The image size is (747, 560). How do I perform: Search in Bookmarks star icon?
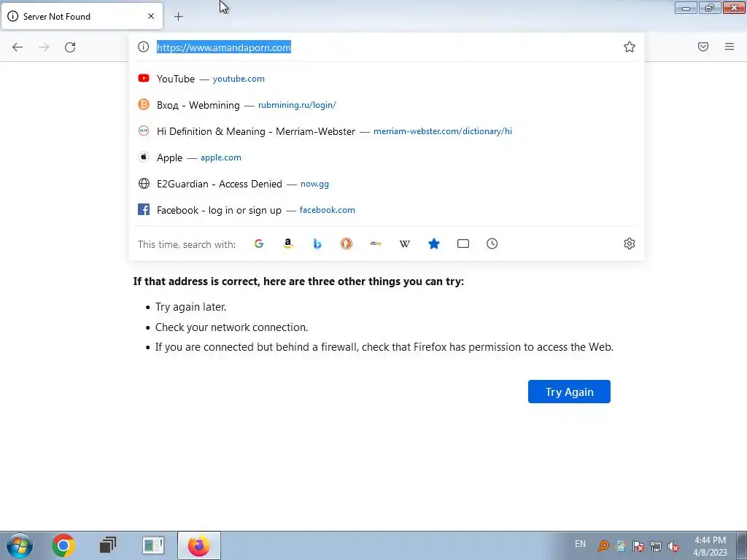click(434, 244)
